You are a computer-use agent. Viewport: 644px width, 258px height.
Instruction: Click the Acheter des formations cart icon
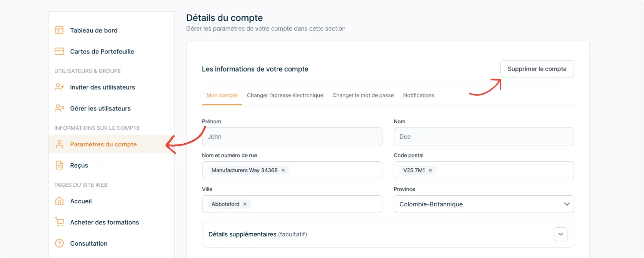click(x=59, y=222)
